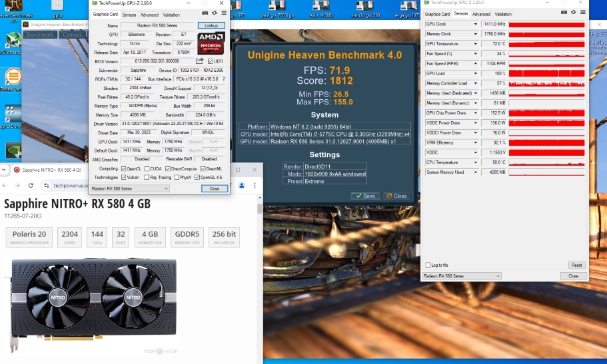607x364 pixels.
Task: Enable Log to file checkbox
Action: [428, 265]
